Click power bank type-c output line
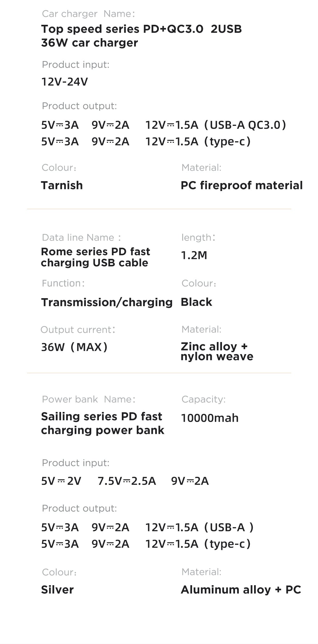 pyautogui.click(x=146, y=544)
